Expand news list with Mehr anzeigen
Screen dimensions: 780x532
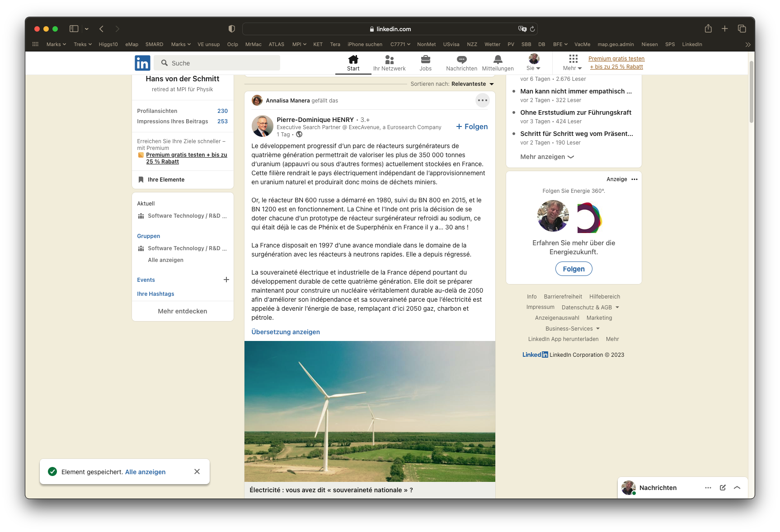click(x=547, y=157)
